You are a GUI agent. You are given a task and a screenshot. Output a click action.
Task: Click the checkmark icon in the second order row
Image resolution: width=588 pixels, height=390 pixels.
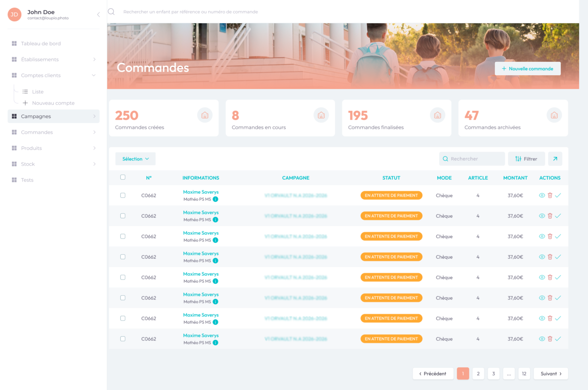click(558, 216)
